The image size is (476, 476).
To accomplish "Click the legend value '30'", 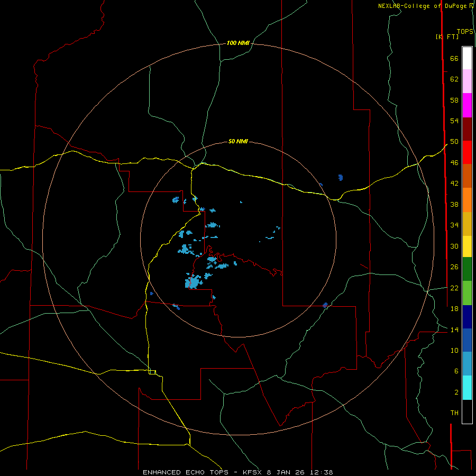I will click(x=454, y=246).
